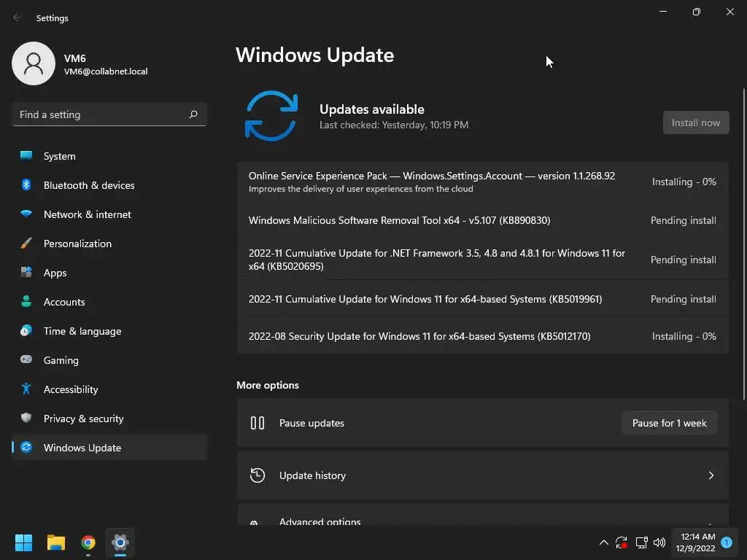The height and width of the screenshot is (560, 747).
Task: Open Time & language settings
Action: coord(109,330)
